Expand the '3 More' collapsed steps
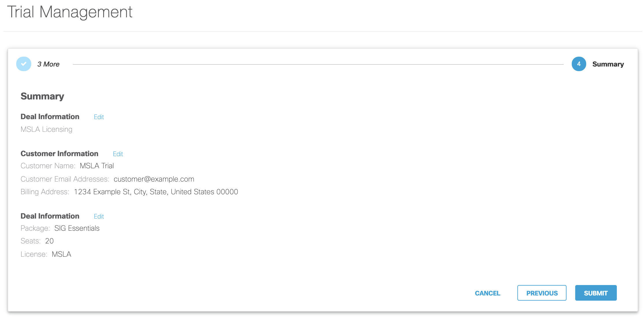This screenshot has height=318, width=644. [48, 64]
